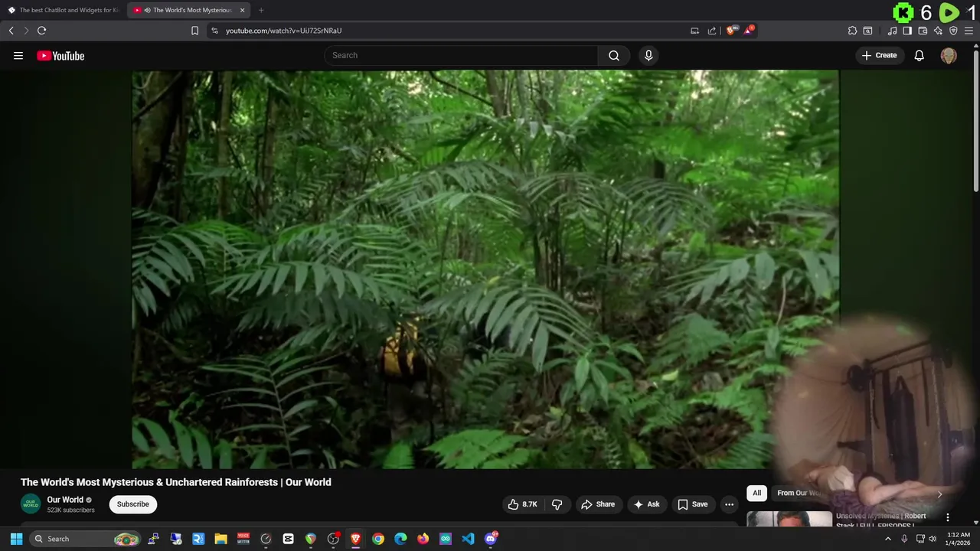This screenshot has width=980, height=551.
Task: Show hidden system tray icons
Action: tap(888, 539)
